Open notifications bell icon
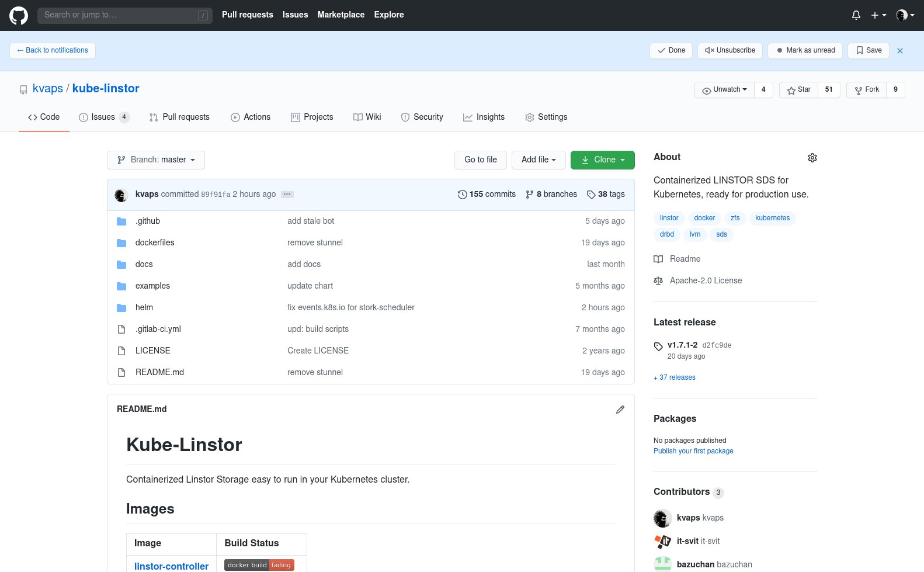This screenshot has width=924, height=572. pyautogui.click(x=856, y=15)
